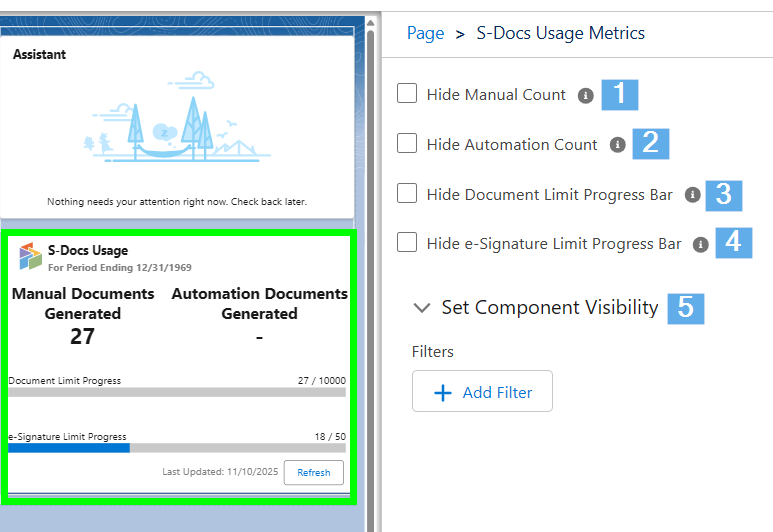Open the Page breadcrumb link
Screen dimensions: 773x532
[425, 33]
